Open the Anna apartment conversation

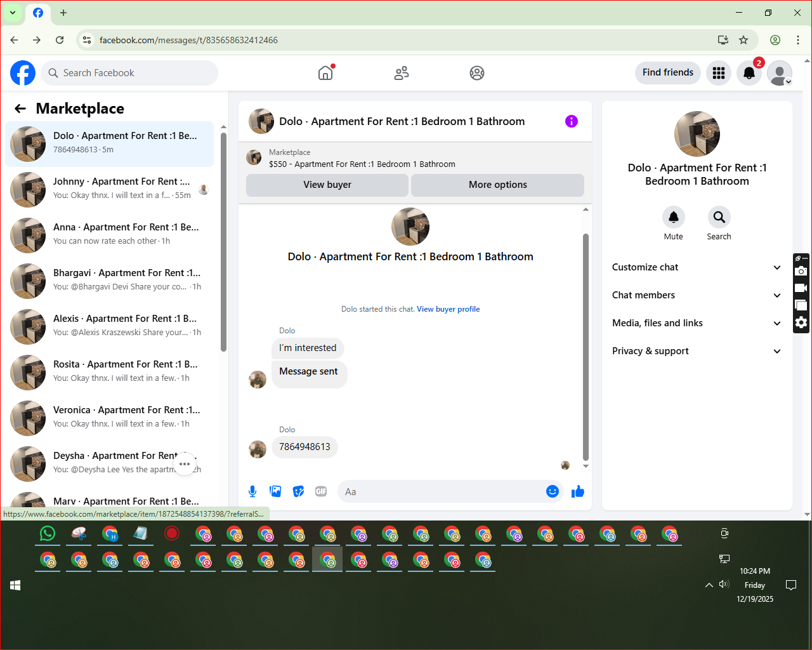(109, 235)
